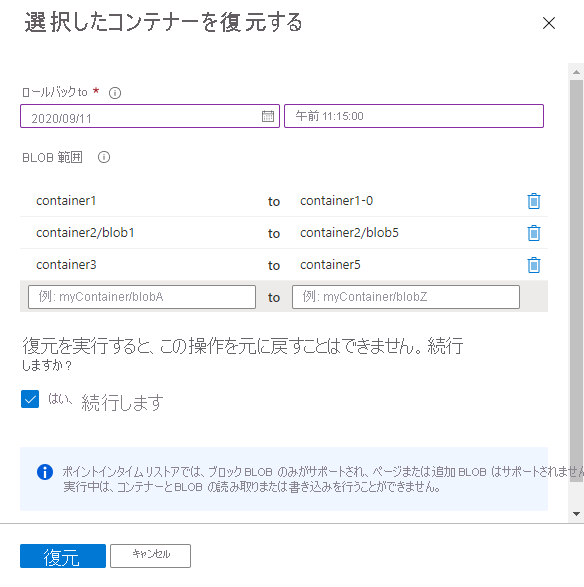Click the info icon beside BLOB 範囲
This screenshot has height=587, width=584.
[x=104, y=157]
